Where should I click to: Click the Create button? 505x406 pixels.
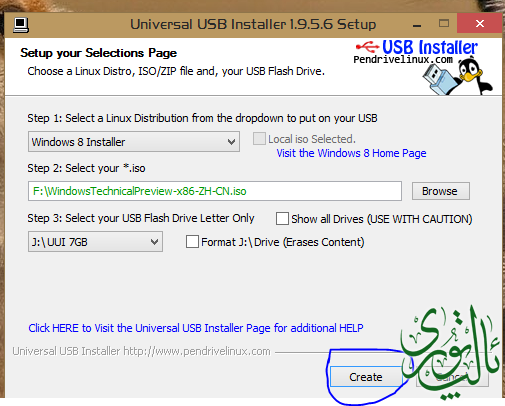point(366,377)
